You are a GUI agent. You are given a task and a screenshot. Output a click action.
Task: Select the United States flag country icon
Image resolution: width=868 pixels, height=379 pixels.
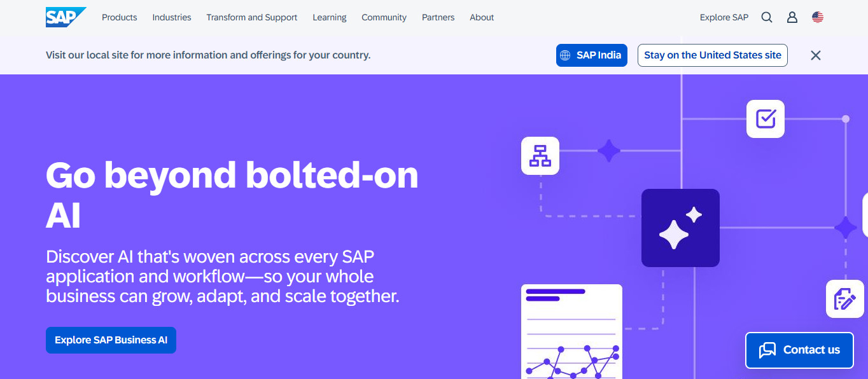click(x=818, y=18)
